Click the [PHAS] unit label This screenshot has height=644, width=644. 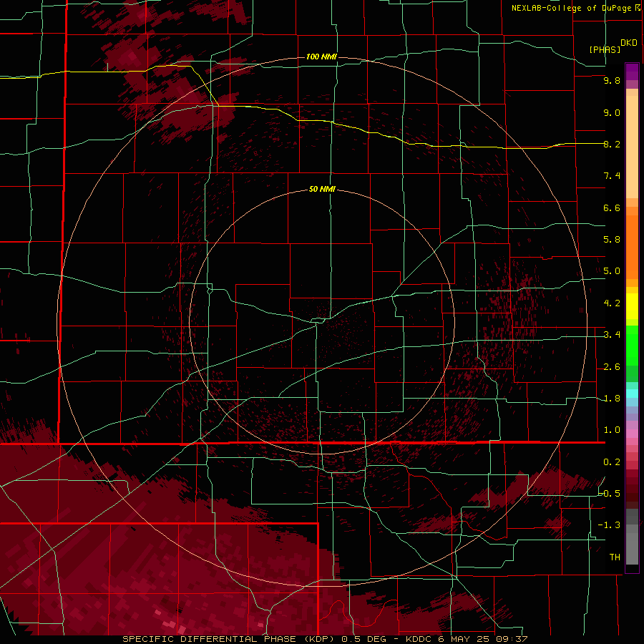coord(605,49)
